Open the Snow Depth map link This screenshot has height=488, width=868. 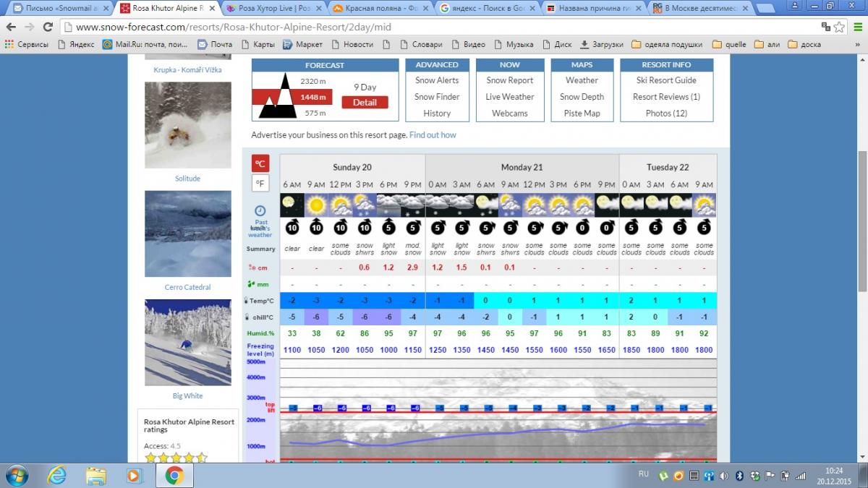coord(582,97)
